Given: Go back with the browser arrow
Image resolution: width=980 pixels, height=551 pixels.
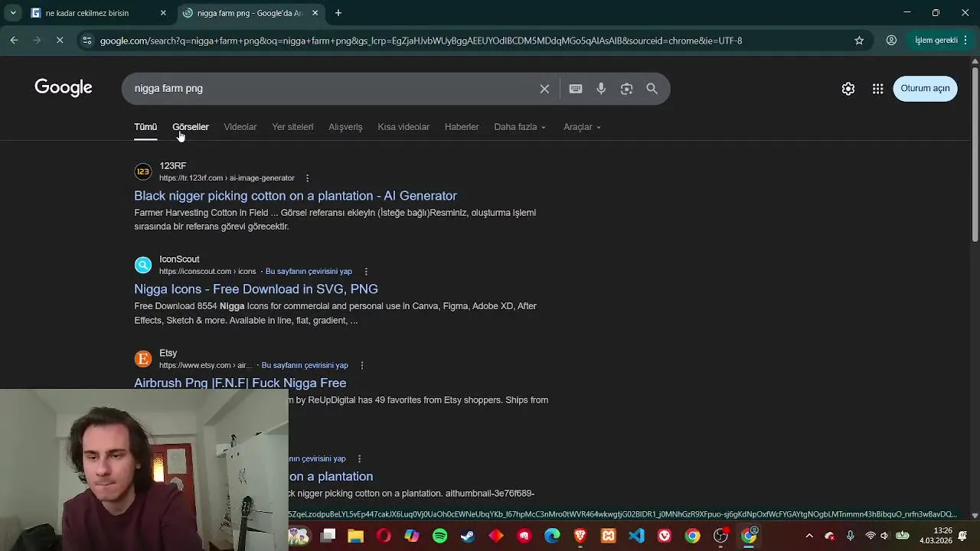Looking at the screenshot, I should 14,41.
